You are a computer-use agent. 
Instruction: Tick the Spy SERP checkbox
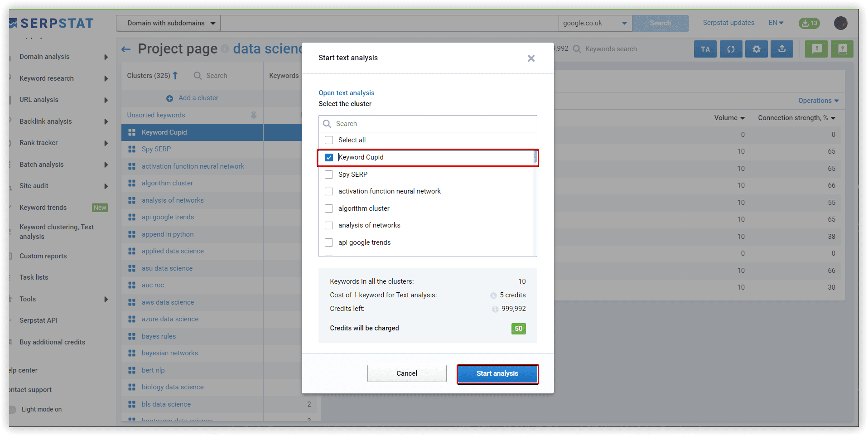[329, 174]
